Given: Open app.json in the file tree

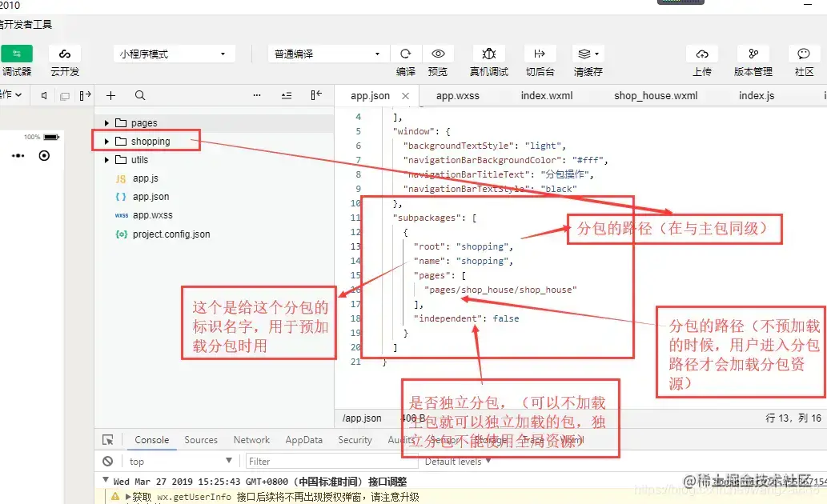Looking at the screenshot, I should pos(151,197).
